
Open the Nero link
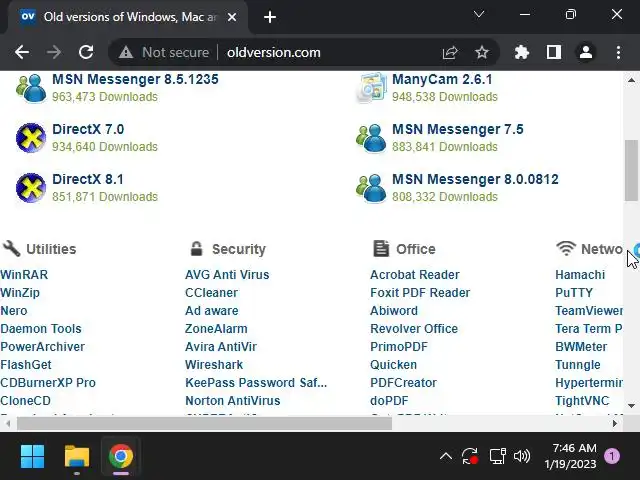(x=13, y=311)
